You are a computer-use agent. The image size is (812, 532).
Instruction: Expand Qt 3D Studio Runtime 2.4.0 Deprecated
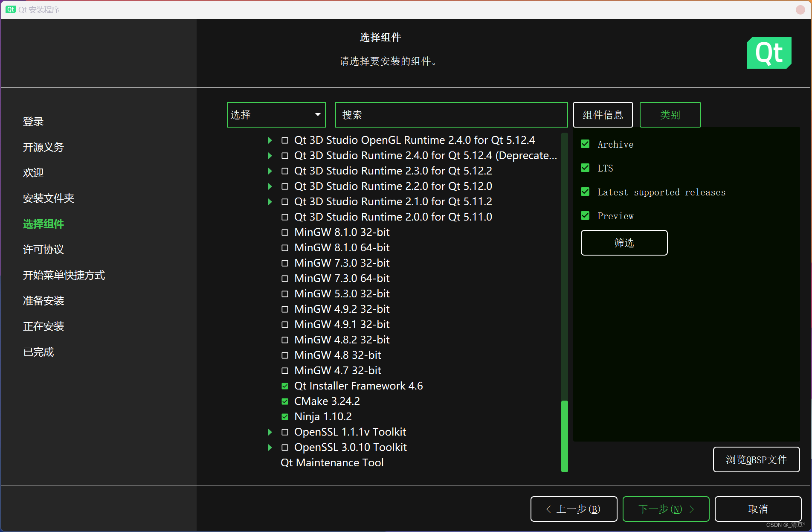point(270,156)
